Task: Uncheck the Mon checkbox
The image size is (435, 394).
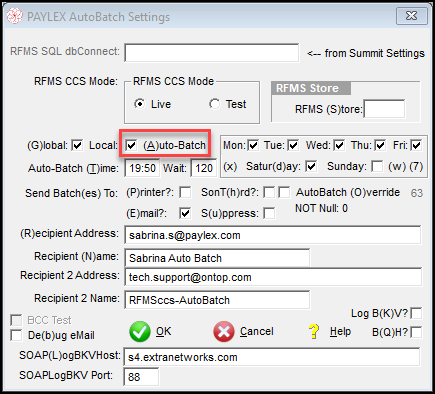Action: pyautogui.click(x=253, y=145)
